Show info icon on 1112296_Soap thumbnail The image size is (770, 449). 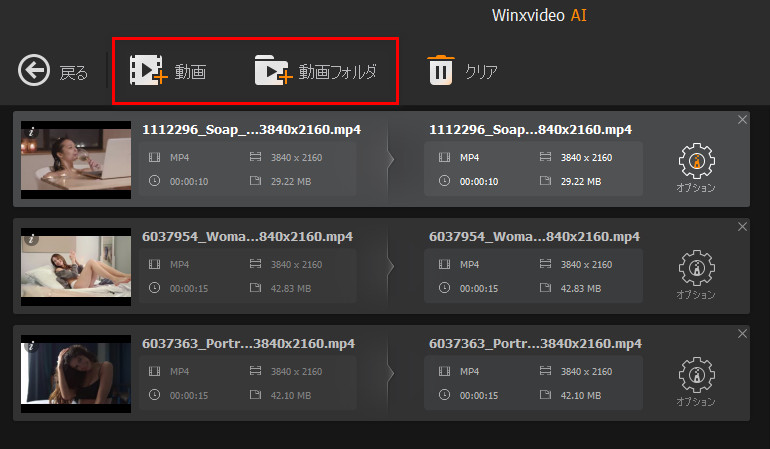click(x=31, y=131)
